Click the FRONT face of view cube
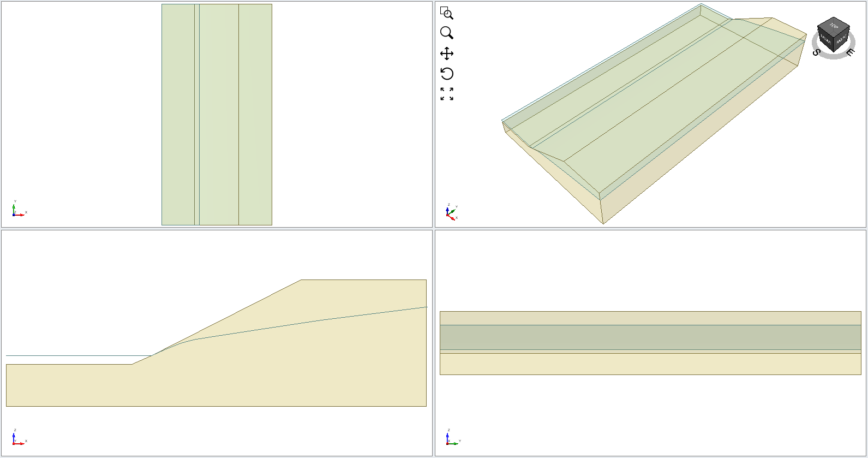The image size is (868, 458). click(825, 40)
